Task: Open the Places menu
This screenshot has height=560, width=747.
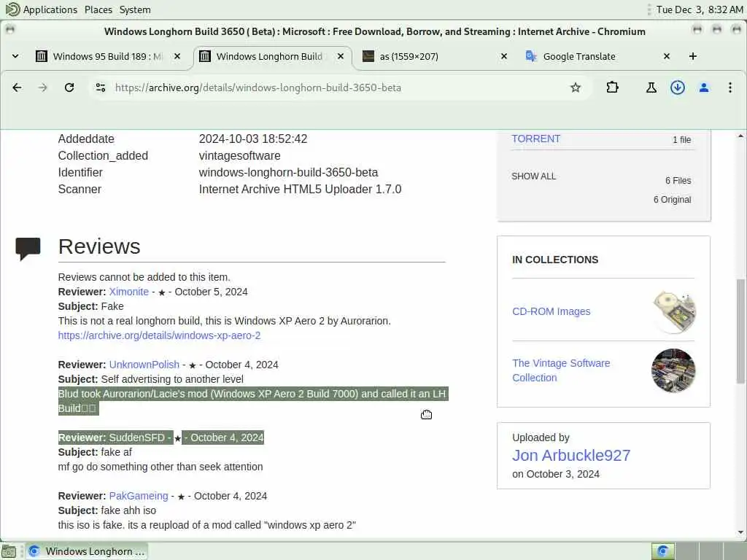Action: tap(98, 9)
